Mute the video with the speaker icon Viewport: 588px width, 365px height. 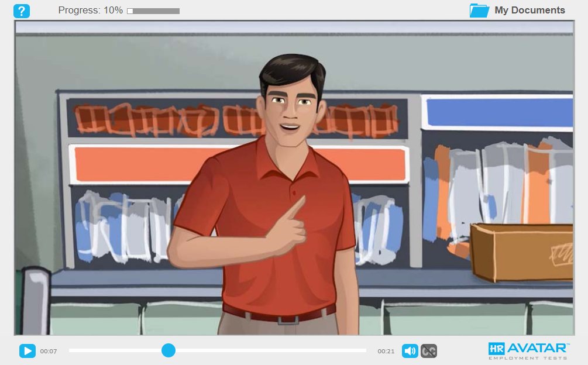[x=410, y=351]
